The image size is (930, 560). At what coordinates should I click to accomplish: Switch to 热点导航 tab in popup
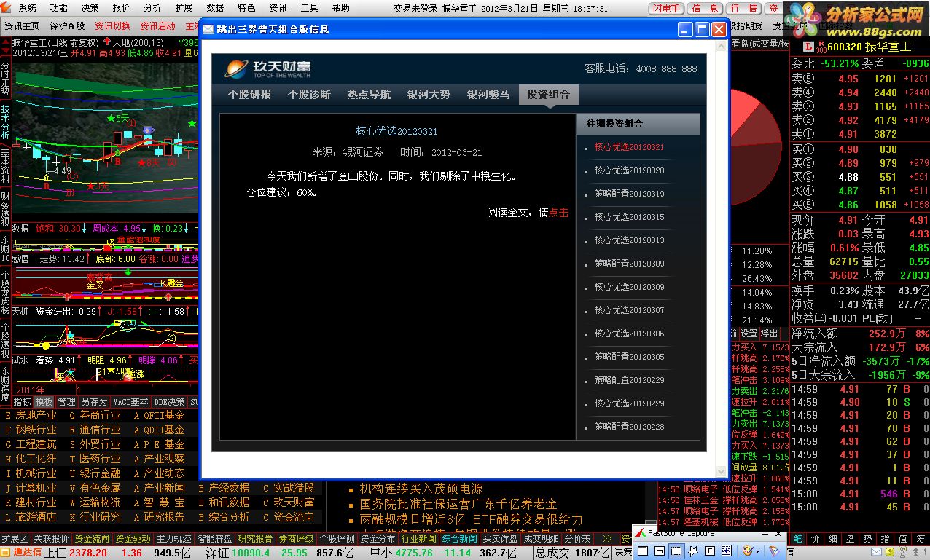click(369, 94)
